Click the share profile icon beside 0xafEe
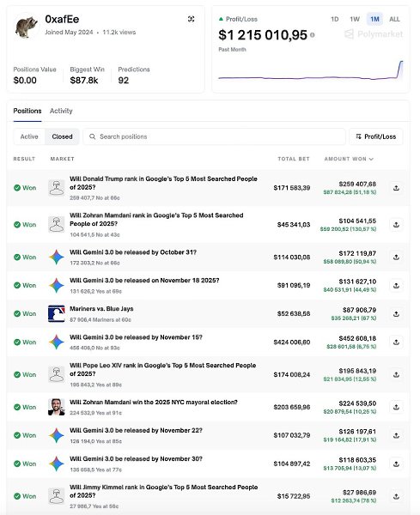This screenshot has width=420, height=515. 191,19
